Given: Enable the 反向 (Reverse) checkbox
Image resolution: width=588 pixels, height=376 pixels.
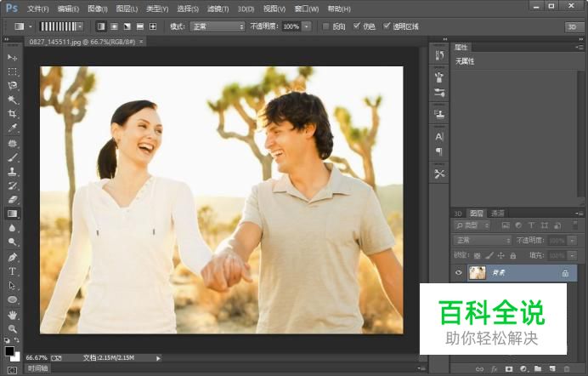Looking at the screenshot, I should [x=325, y=26].
